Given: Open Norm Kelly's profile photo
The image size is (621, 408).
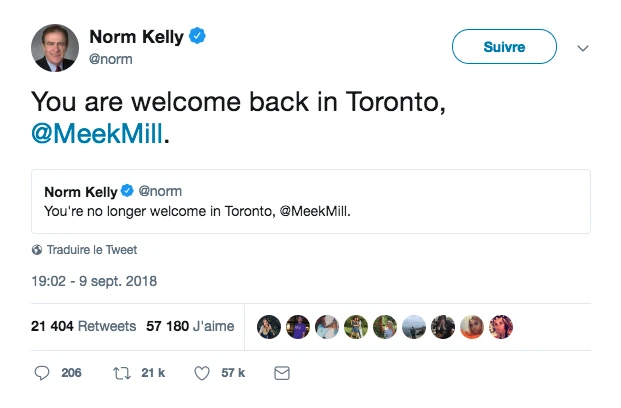Looking at the screenshot, I should [55, 48].
